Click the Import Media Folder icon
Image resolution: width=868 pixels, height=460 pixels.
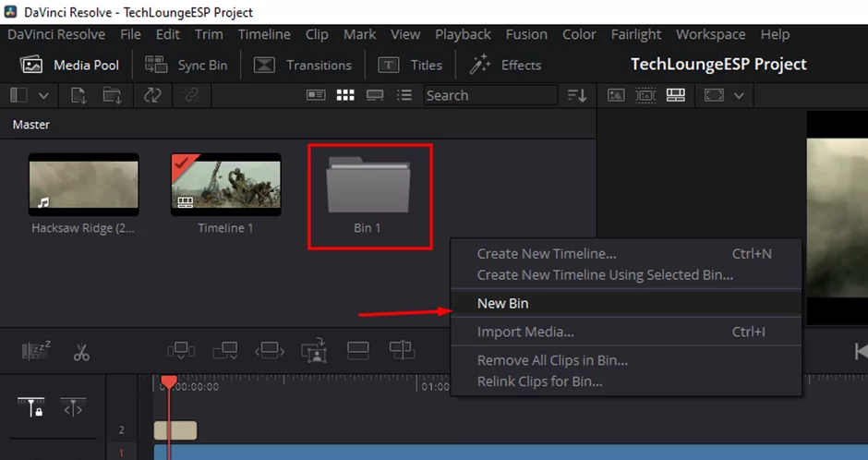coord(112,95)
